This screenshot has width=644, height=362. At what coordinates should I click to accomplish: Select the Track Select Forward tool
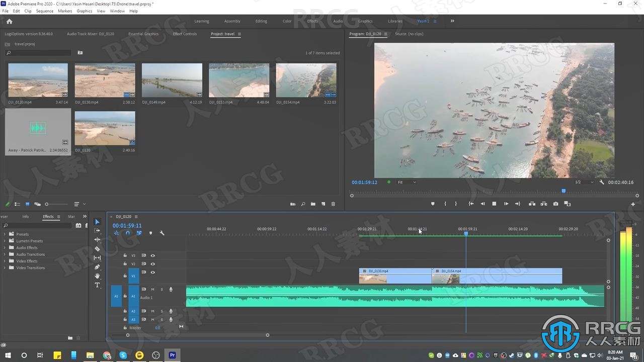(x=97, y=231)
